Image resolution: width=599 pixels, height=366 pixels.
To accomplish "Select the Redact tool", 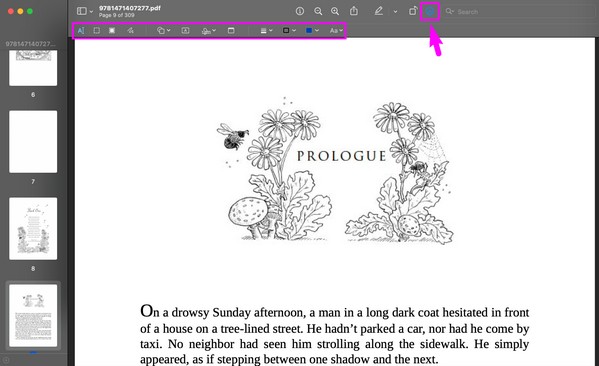I will tap(112, 30).
